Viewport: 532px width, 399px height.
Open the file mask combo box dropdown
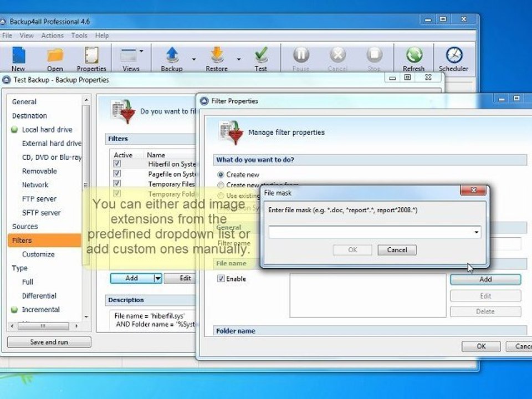tap(477, 232)
